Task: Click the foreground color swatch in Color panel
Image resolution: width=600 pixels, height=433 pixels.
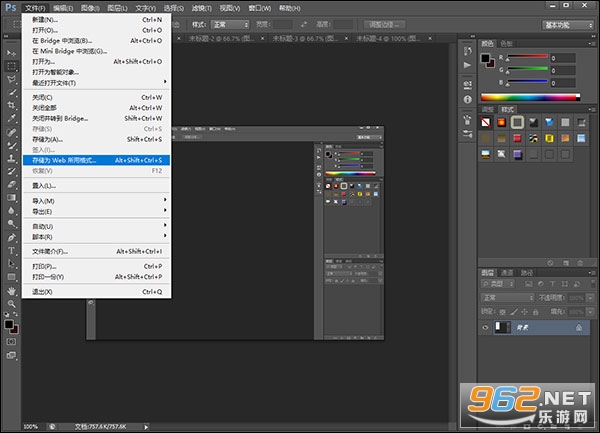Action: [485, 58]
